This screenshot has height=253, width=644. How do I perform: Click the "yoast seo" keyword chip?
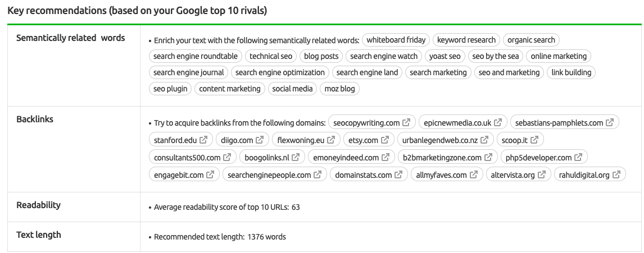(x=445, y=56)
